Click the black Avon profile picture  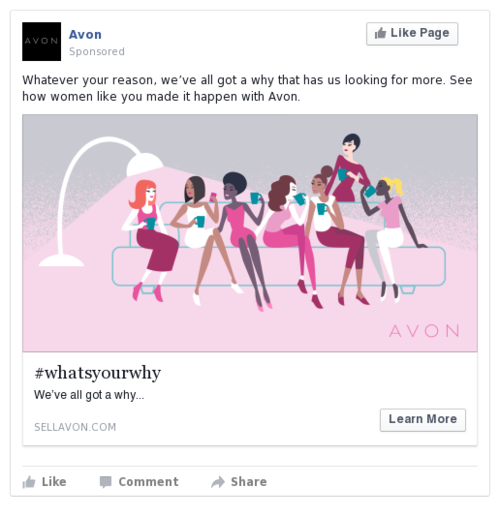click(x=41, y=41)
